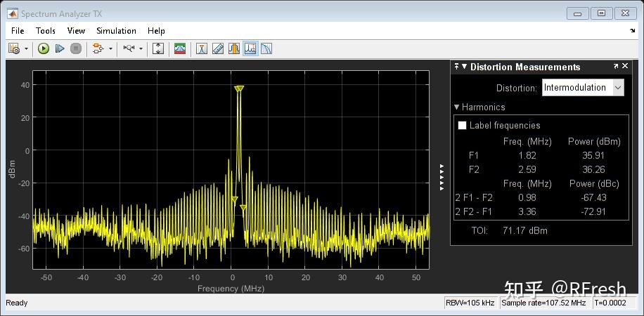The height and width of the screenshot is (316, 644).
Task: Click the Stop simulation icon
Action: (76, 48)
